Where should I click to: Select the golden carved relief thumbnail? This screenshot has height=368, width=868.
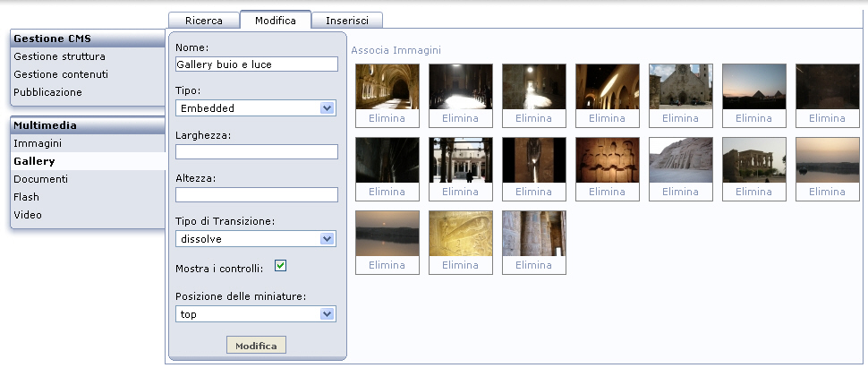click(461, 234)
